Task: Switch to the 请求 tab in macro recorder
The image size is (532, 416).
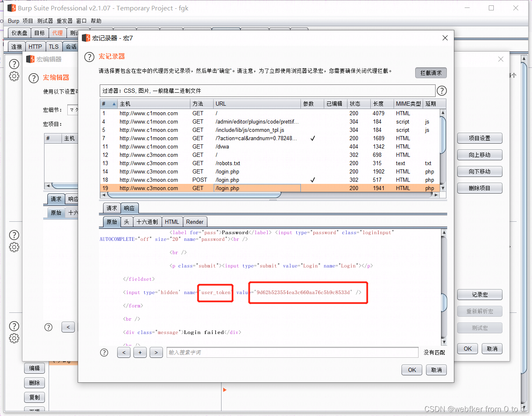Action: tap(112, 208)
